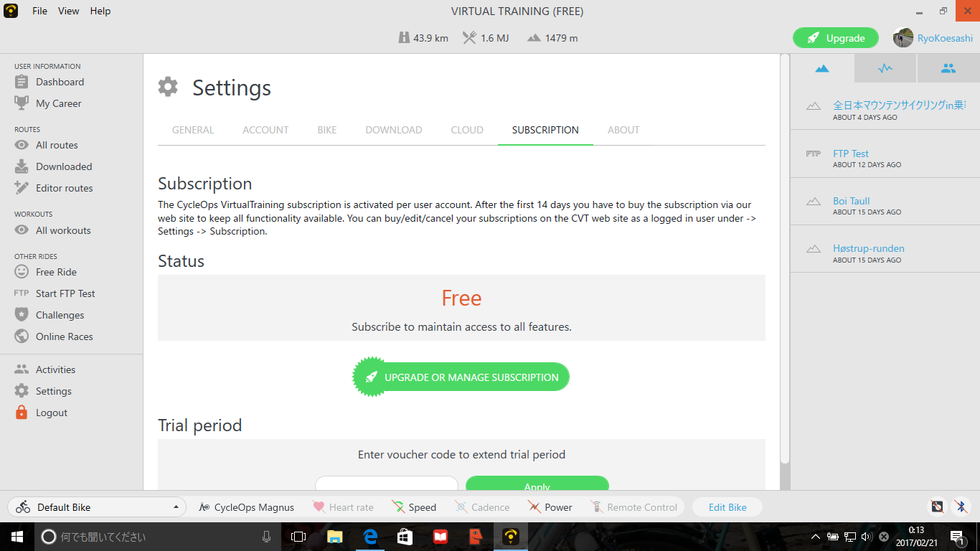Click the ANT+ disabled status icon
The image size is (980, 551).
click(x=937, y=507)
